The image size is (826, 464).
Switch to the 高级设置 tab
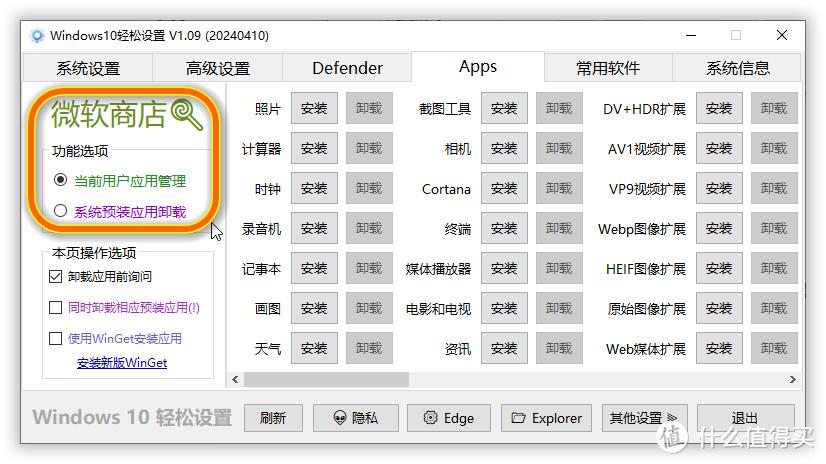click(218, 68)
